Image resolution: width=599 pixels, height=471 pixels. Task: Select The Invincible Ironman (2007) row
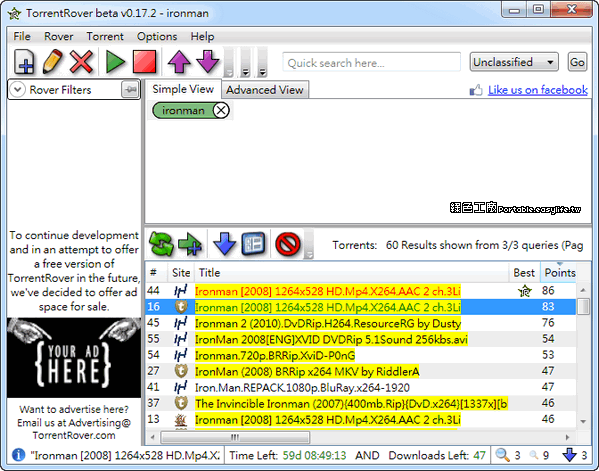[361, 403]
